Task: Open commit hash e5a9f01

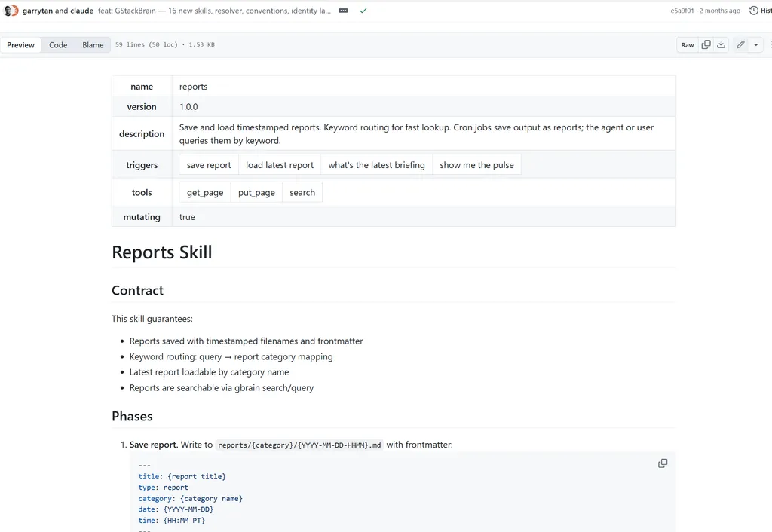Action: pyautogui.click(x=682, y=11)
